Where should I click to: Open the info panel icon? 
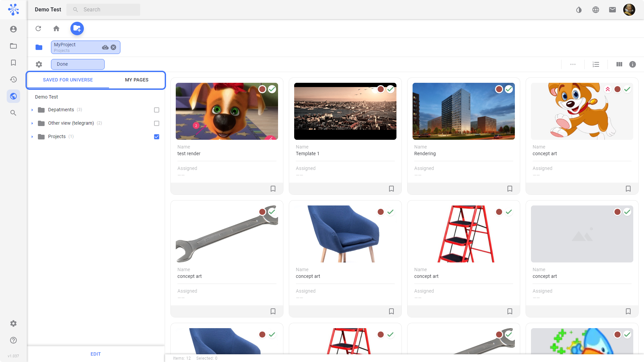click(x=633, y=64)
